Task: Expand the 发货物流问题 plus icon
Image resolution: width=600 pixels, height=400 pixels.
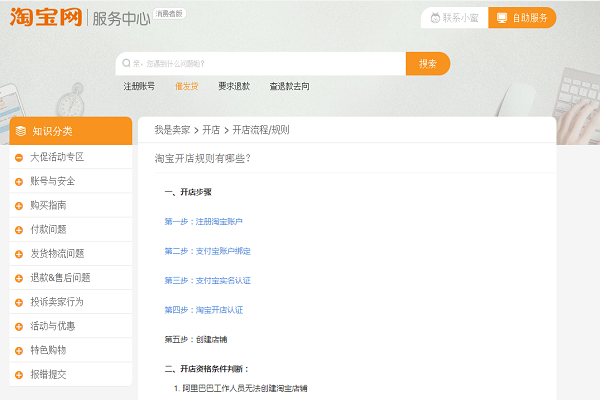Action: (19, 254)
